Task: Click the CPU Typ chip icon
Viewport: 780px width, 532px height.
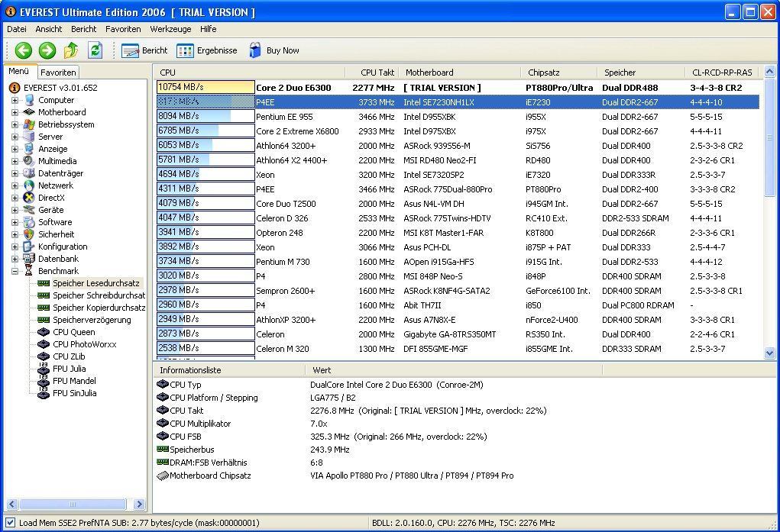Action: coord(163,385)
